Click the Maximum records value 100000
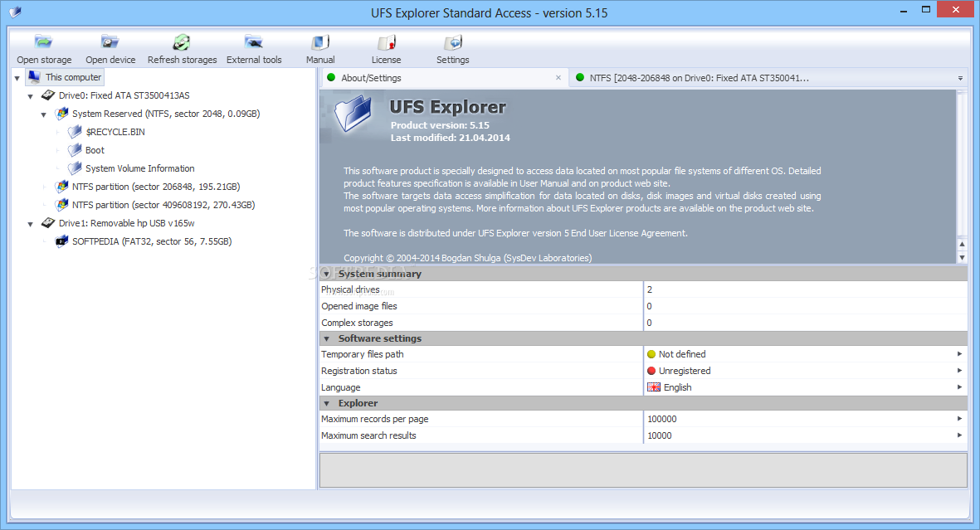The width and height of the screenshot is (980, 530). click(662, 419)
